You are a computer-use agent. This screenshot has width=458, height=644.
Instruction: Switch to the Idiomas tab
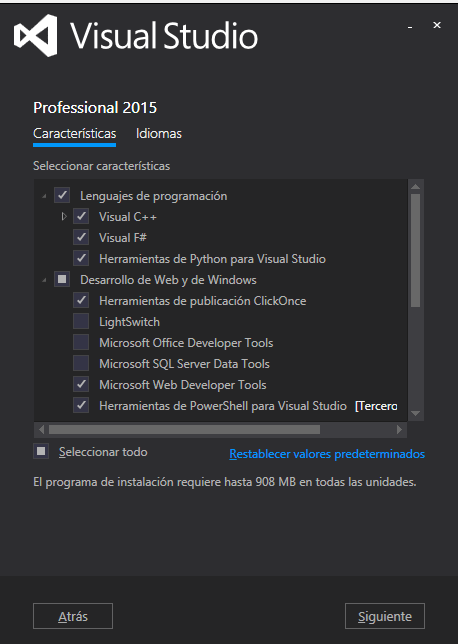coord(159,133)
